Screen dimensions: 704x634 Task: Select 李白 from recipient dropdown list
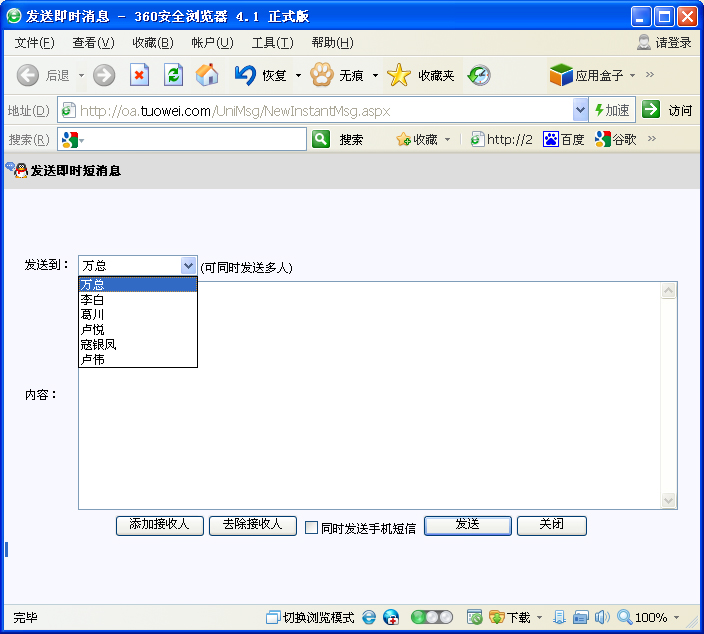coord(93,300)
